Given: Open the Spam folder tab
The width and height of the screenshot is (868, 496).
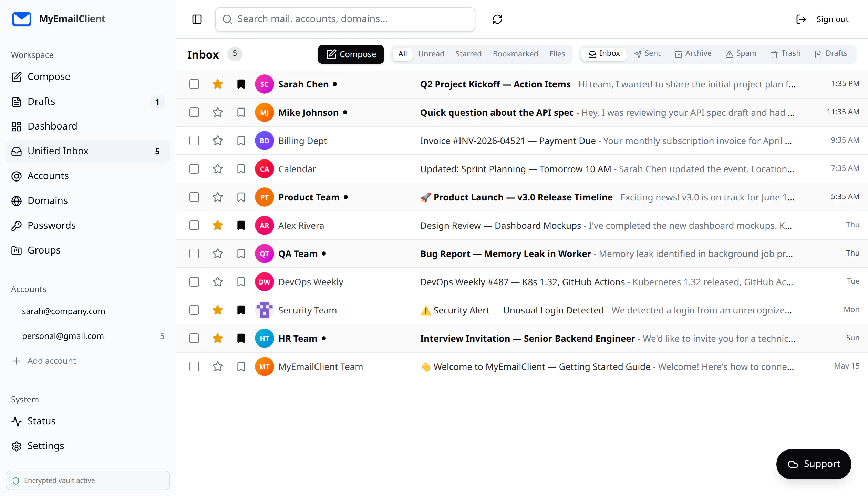Looking at the screenshot, I should point(741,54).
